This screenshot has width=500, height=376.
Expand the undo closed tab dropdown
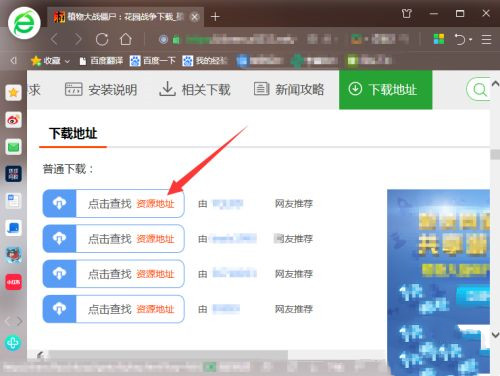[x=470, y=40]
